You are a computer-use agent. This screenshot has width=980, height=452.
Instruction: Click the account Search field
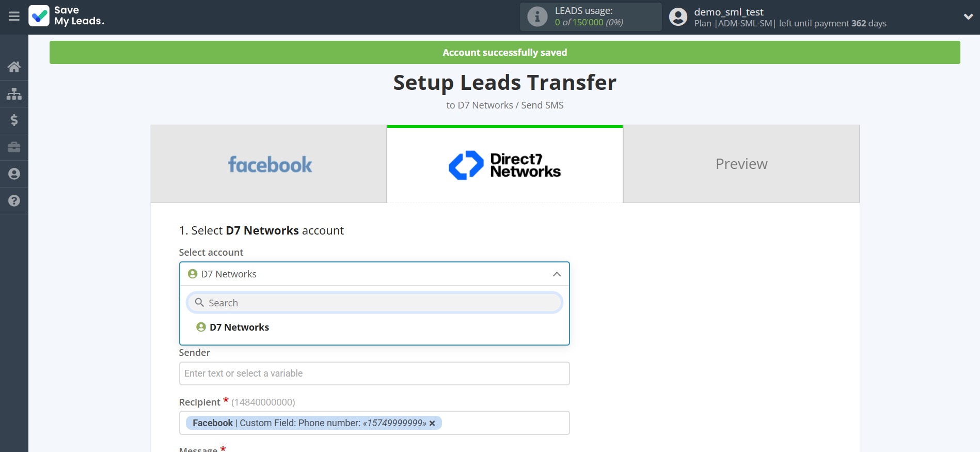[x=374, y=303]
